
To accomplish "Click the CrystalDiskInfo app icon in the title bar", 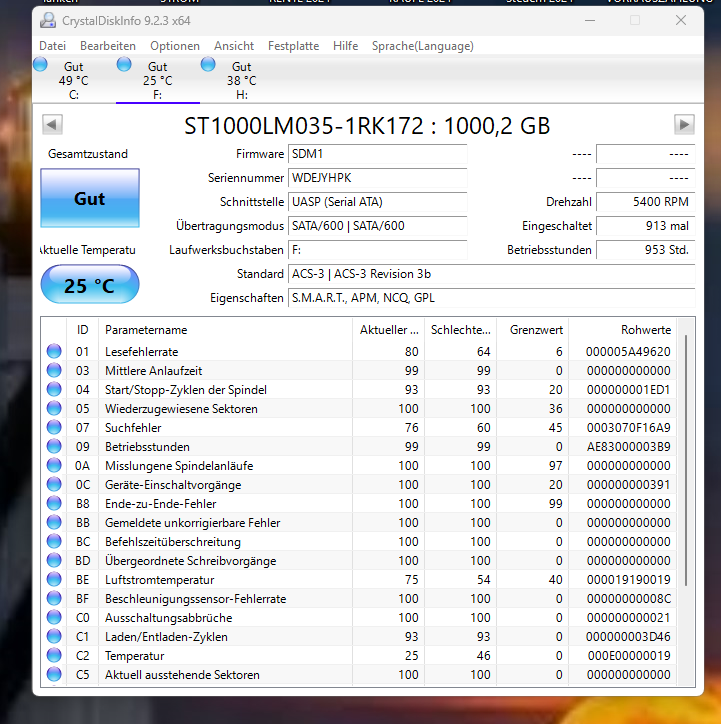I will pyautogui.click(x=48, y=20).
